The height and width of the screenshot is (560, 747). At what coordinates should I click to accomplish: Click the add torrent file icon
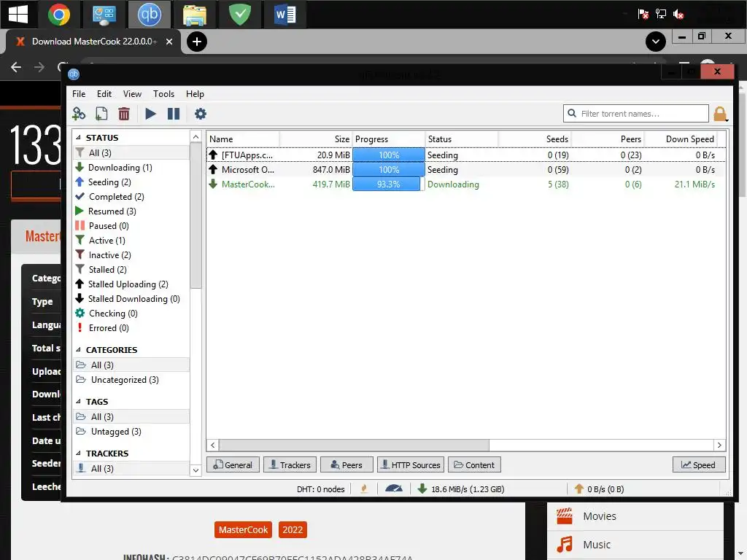[x=101, y=114]
